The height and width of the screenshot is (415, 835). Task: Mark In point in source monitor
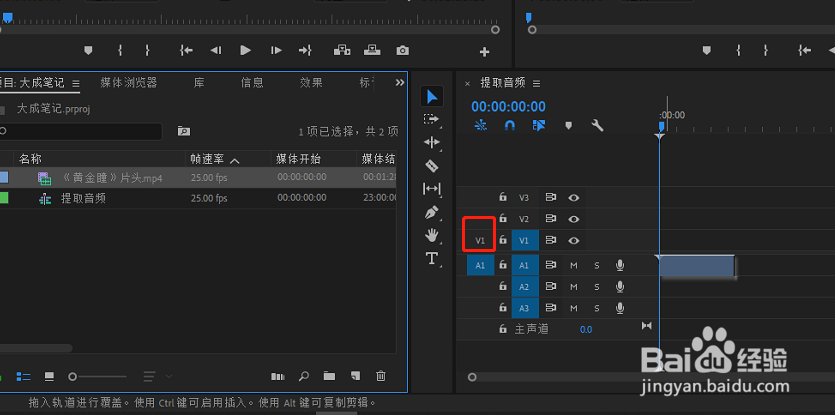[x=120, y=51]
